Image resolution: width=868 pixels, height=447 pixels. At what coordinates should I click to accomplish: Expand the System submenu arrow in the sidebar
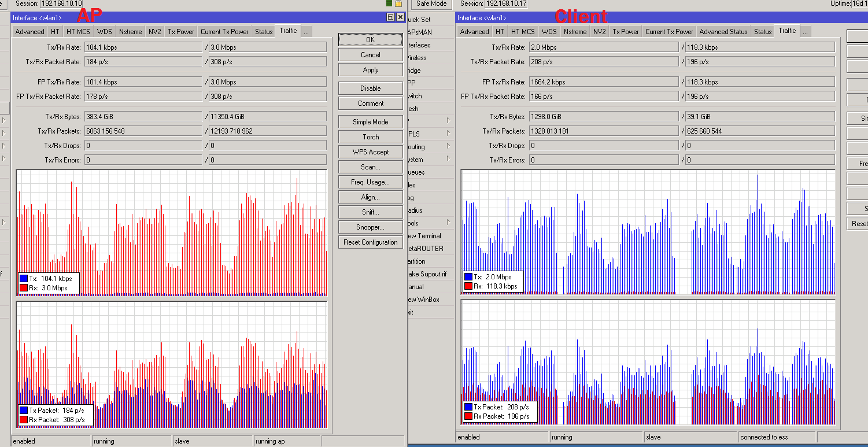click(x=449, y=159)
